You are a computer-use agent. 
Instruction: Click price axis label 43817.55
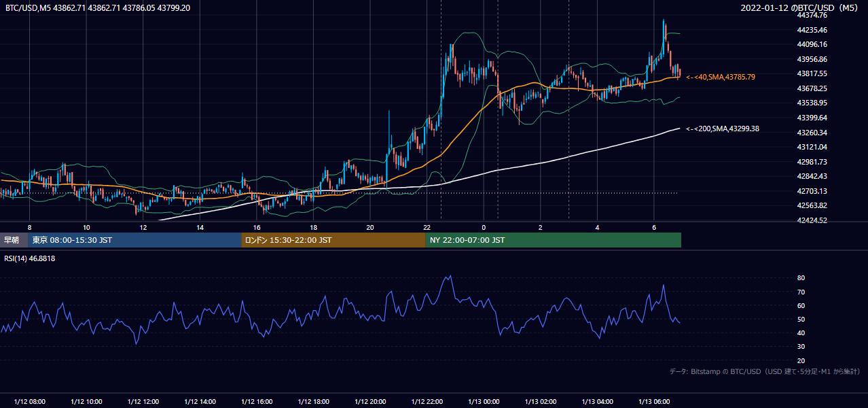tap(812, 73)
